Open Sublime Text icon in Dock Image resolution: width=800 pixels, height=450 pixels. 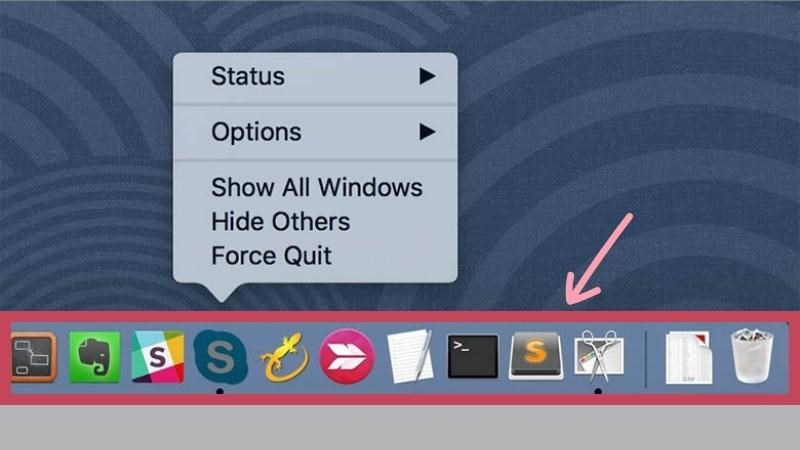536,355
